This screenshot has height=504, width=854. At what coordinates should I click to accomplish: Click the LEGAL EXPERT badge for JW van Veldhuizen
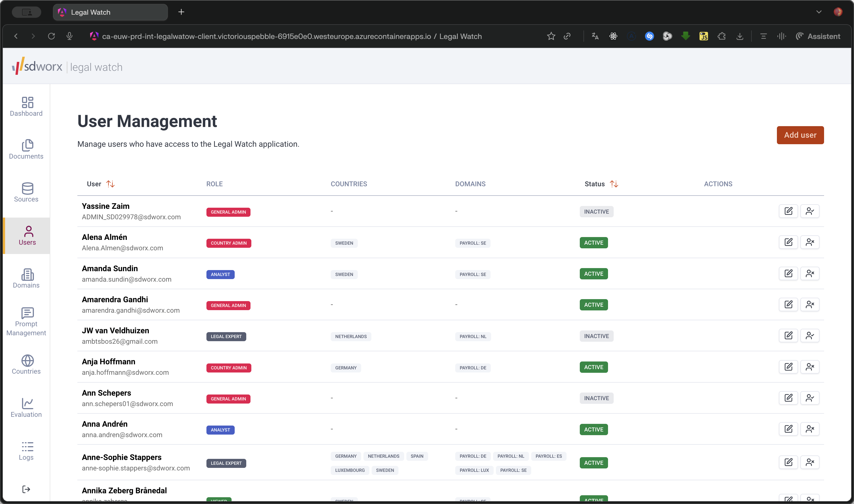pos(226,337)
